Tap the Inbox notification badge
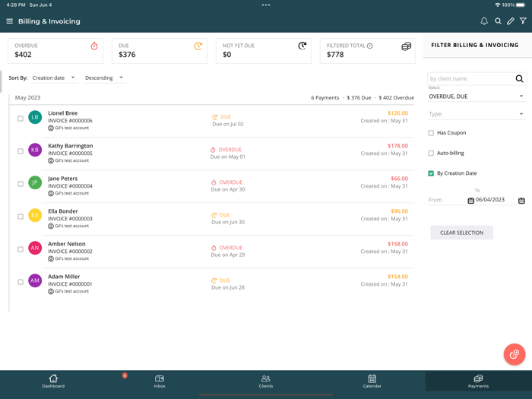This screenshot has width=532, height=399. tap(125, 375)
